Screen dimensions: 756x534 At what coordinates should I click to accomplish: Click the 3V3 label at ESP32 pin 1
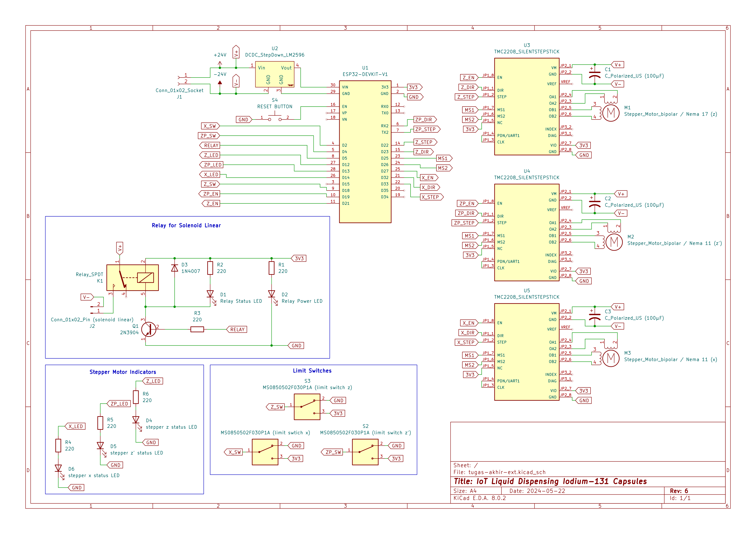[415, 87]
